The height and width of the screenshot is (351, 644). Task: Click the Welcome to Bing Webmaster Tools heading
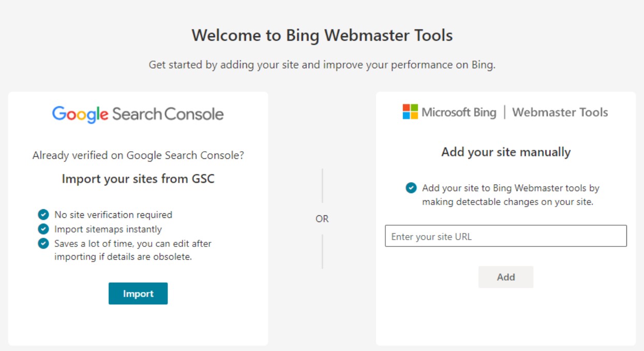click(322, 36)
